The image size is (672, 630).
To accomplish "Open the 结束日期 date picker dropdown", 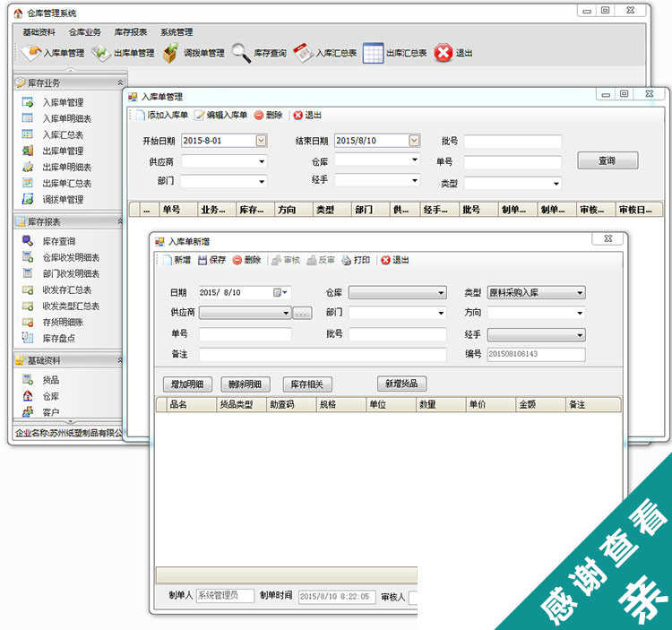I will point(414,140).
